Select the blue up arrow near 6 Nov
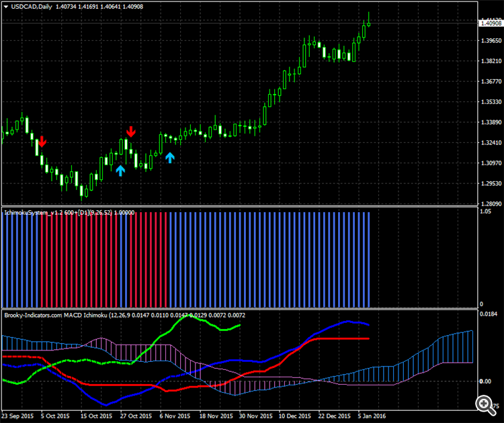Image resolution: width=504 pixels, height=423 pixels. pos(170,158)
